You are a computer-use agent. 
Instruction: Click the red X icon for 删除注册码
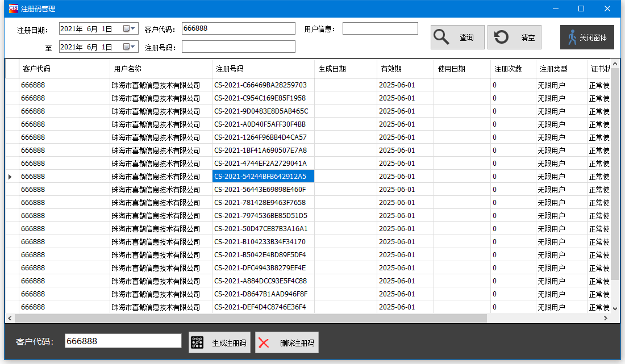[x=264, y=343]
